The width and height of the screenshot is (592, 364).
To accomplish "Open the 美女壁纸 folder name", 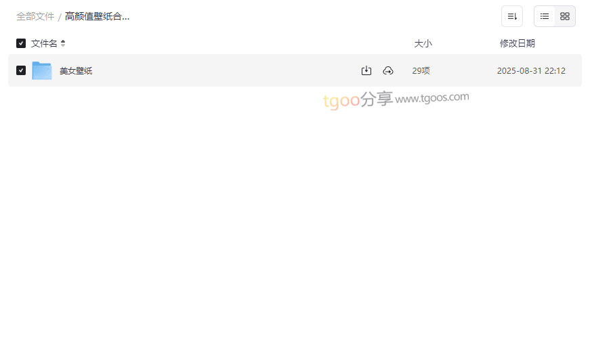I will pyautogui.click(x=76, y=70).
